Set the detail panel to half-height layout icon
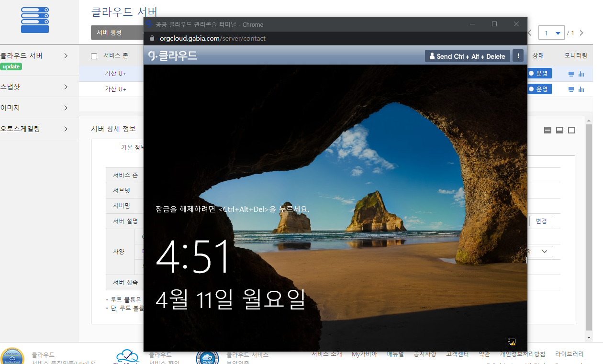603x364 pixels. point(559,130)
